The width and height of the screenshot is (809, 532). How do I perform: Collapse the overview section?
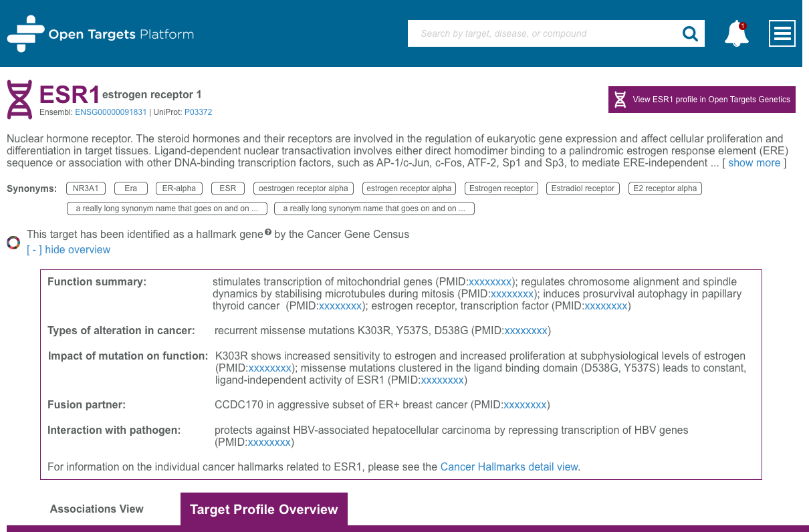[68, 249]
